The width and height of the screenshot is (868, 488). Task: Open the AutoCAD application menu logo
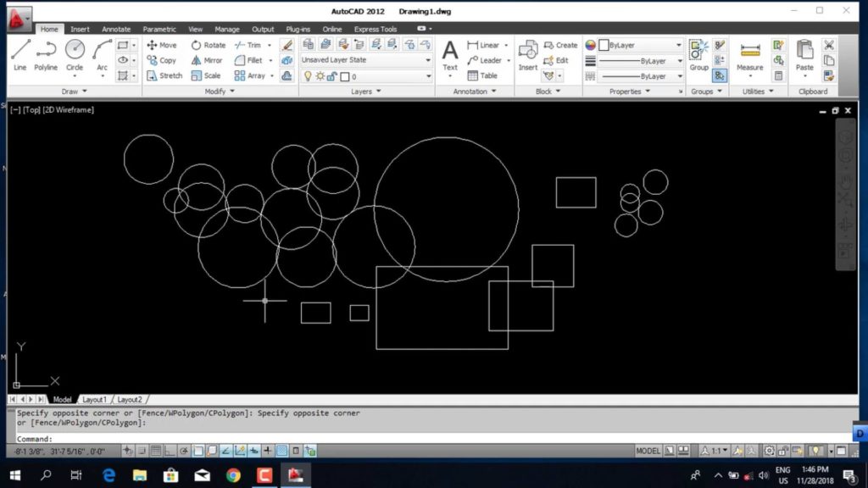(19, 20)
